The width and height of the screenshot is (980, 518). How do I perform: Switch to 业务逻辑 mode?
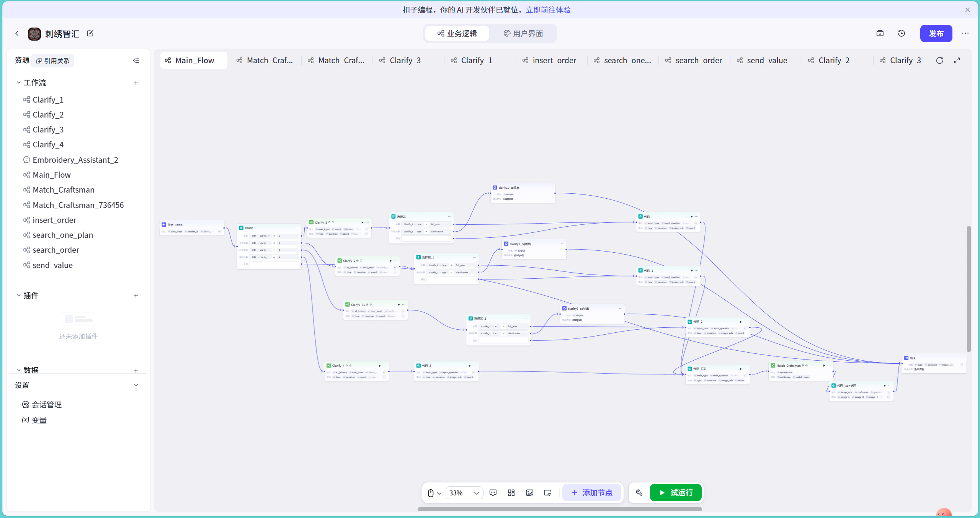click(457, 34)
